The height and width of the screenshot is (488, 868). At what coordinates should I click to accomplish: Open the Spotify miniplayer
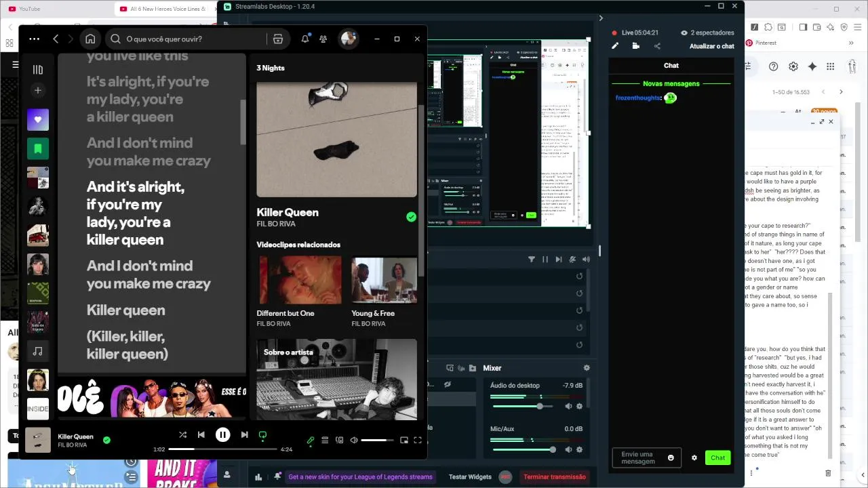pos(404,440)
